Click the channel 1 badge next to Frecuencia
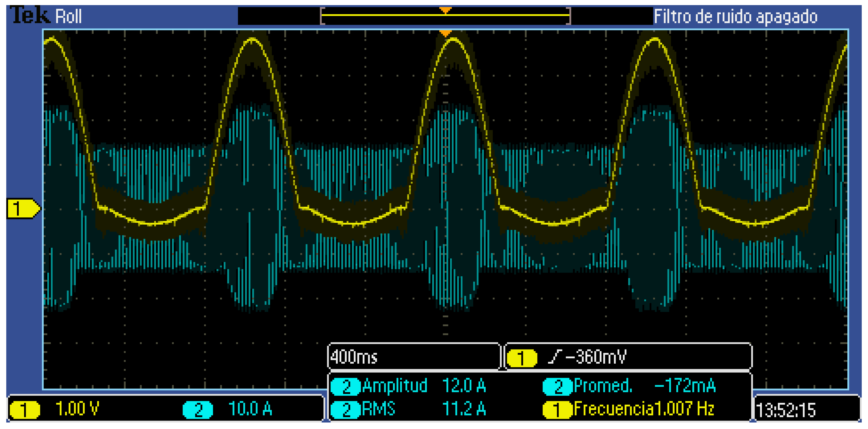 558,410
